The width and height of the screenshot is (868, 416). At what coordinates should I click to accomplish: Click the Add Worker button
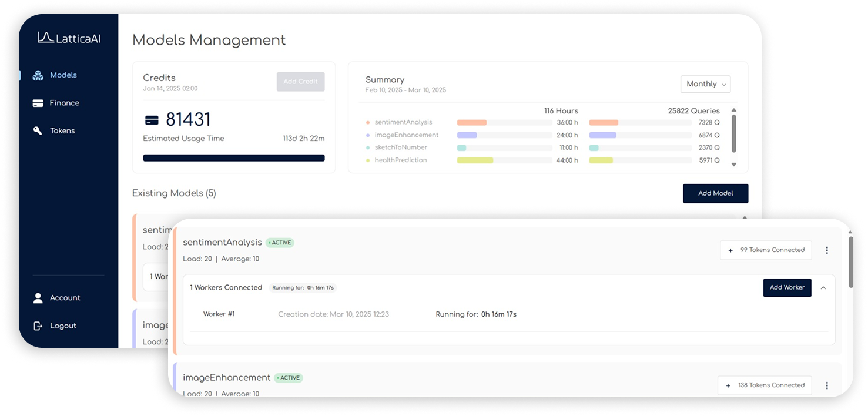click(x=787, y=288)
